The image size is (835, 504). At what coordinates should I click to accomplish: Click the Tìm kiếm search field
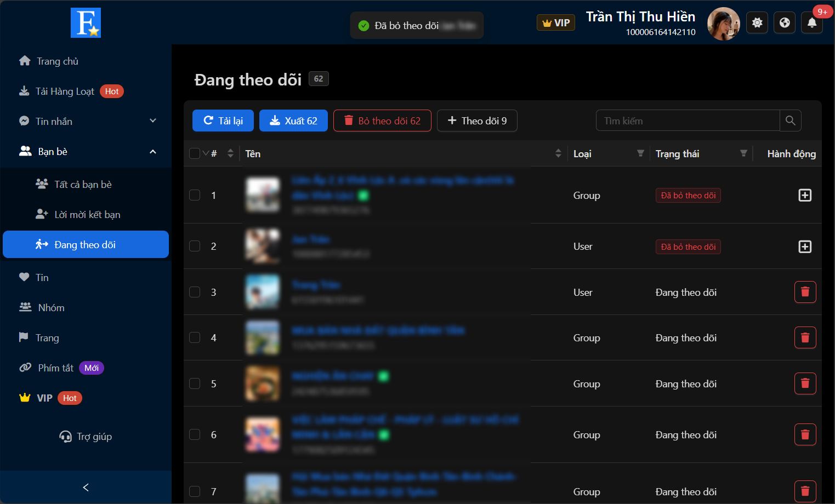click(x=688, y=121)
